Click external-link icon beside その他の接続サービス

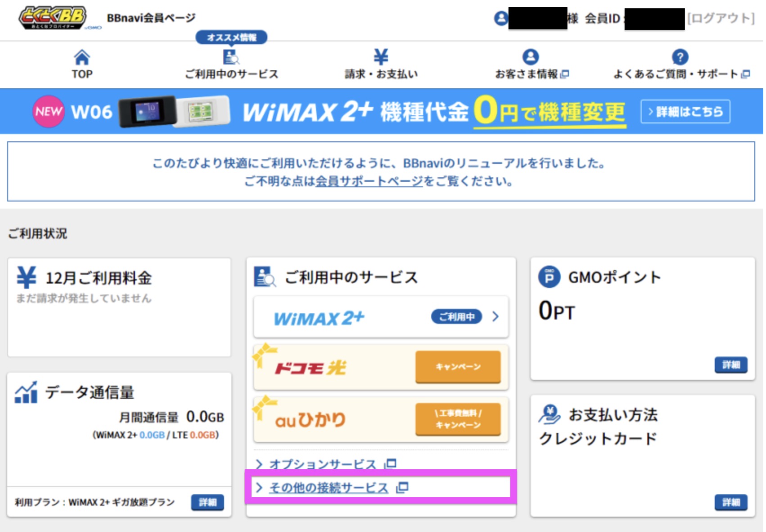[402, 487]
